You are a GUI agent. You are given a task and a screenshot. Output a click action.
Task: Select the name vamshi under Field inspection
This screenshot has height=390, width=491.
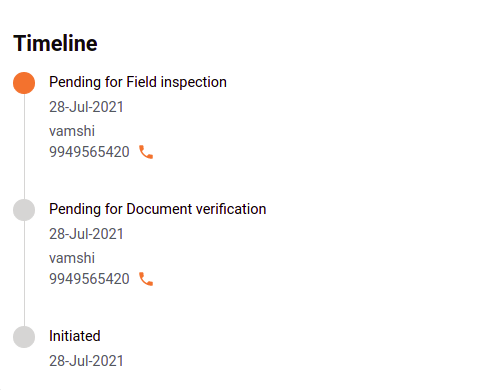click(72, 131)
